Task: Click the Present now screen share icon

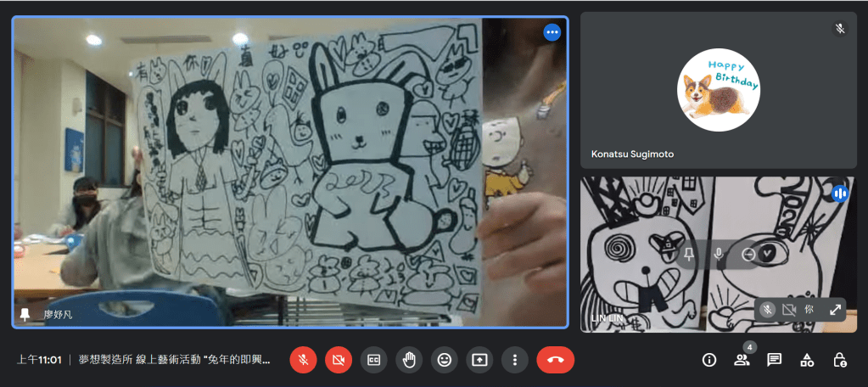Action: click(x=479, y=360)
